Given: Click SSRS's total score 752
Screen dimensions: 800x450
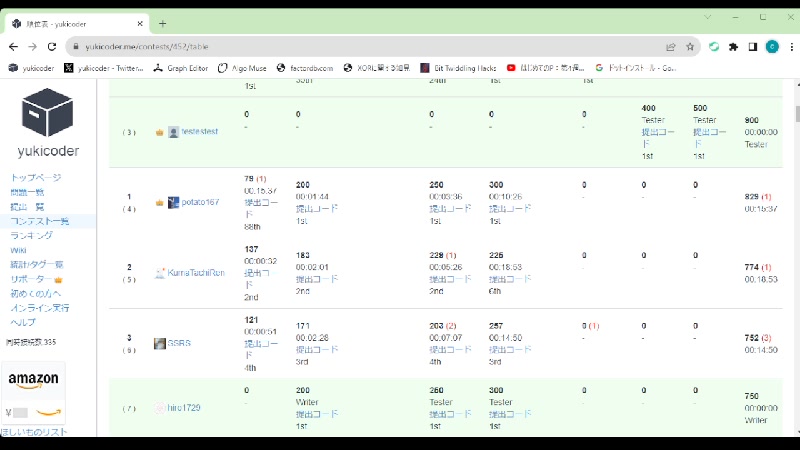Looking at the screenshot, I should [x=752, y=338].
